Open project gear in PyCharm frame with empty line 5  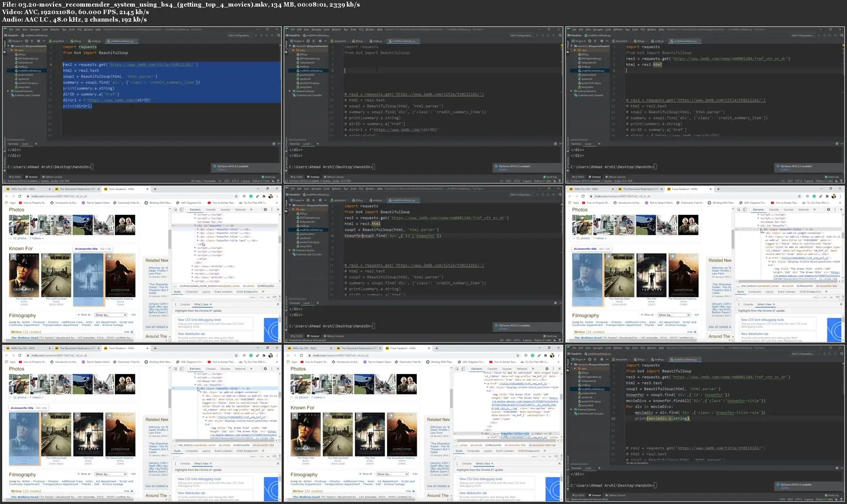320,41
